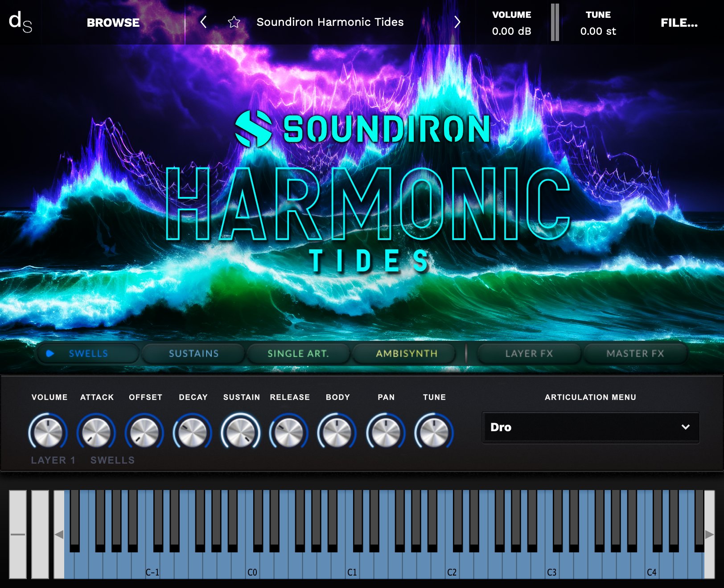Play the C1 key on keyboard
The width and height of the screenshot is (724, 588).
[x=352, y=567]
